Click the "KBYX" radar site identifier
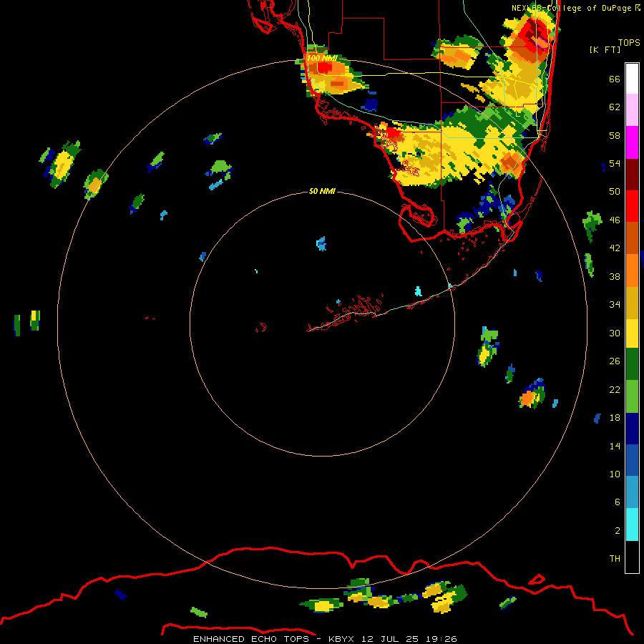 (x=342, y=639)
